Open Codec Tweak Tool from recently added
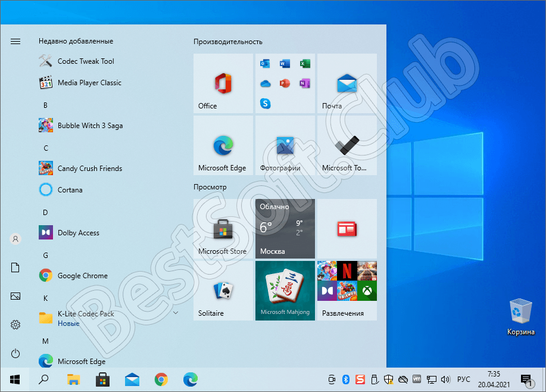 [x=85, y=61]
